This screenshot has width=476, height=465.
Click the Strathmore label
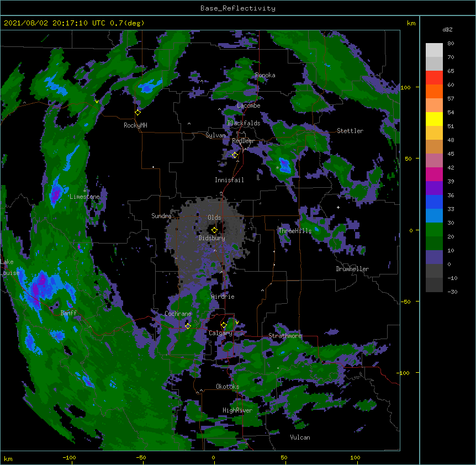click(285, 336)
